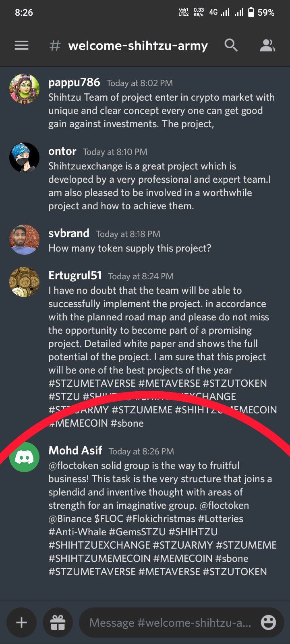Show the member list icon

coord(267,45)
